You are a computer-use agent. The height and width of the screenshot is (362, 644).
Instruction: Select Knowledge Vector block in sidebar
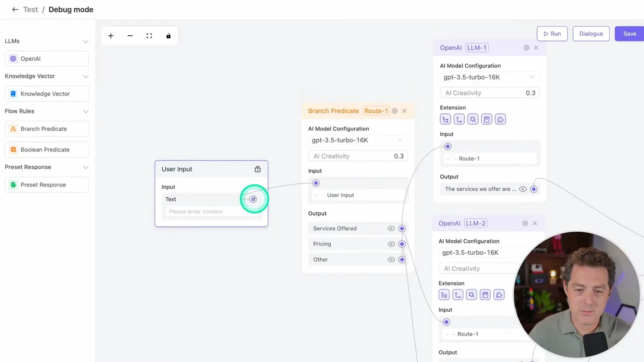[x=47, y=94]
